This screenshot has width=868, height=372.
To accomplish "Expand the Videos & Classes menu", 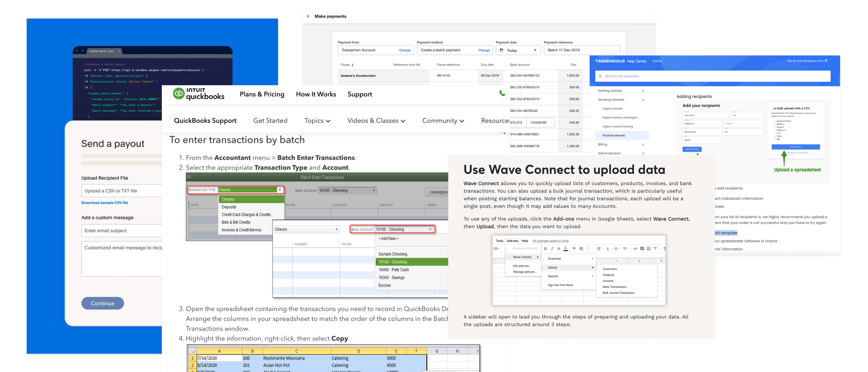I will pos(376,121).
